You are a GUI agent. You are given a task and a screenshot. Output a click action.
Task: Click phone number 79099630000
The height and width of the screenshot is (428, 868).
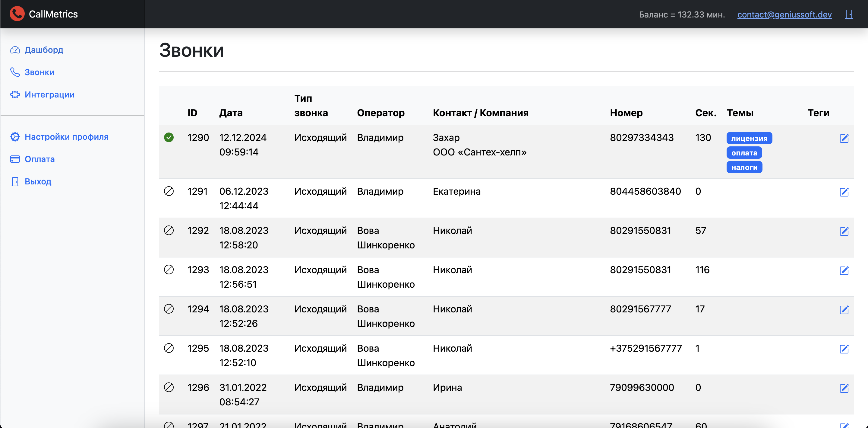tap(642, 387)
